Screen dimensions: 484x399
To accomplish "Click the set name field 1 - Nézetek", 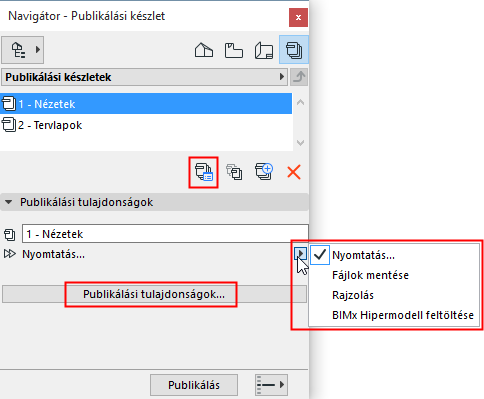I will click(165, 234).
